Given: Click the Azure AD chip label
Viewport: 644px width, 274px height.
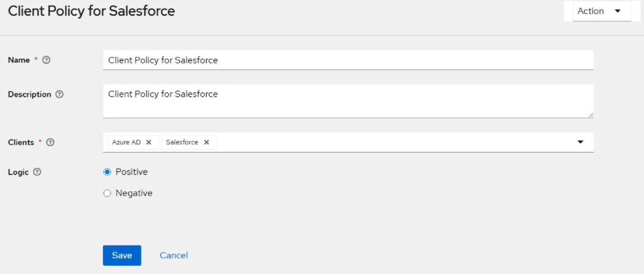Looking at the screenshot, I should point(126,142).
